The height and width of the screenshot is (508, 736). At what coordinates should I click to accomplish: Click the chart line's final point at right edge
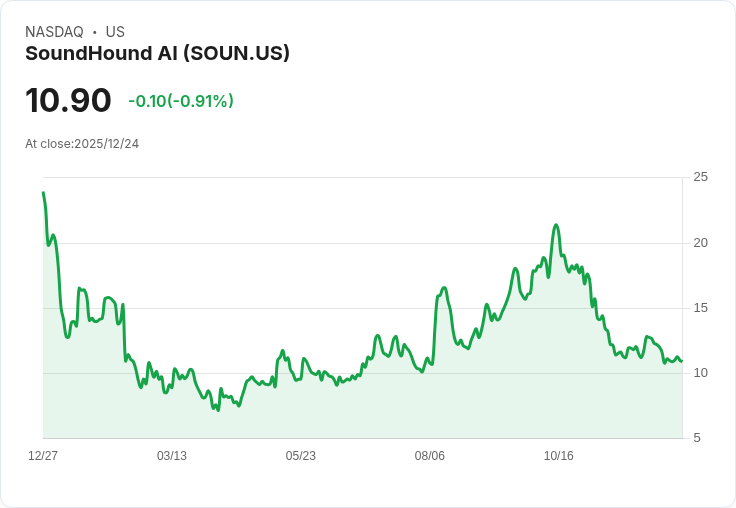(682, 361)
